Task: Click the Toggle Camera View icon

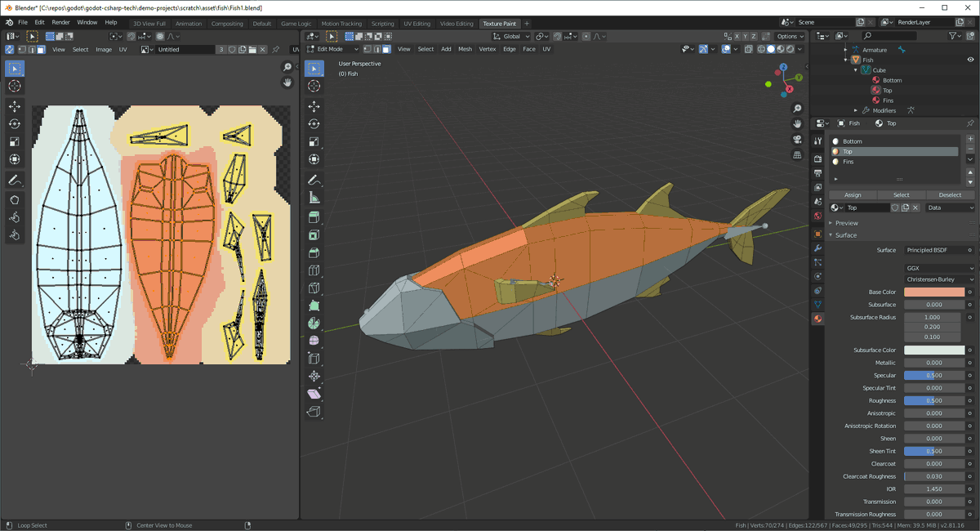Action: point(798,139)
